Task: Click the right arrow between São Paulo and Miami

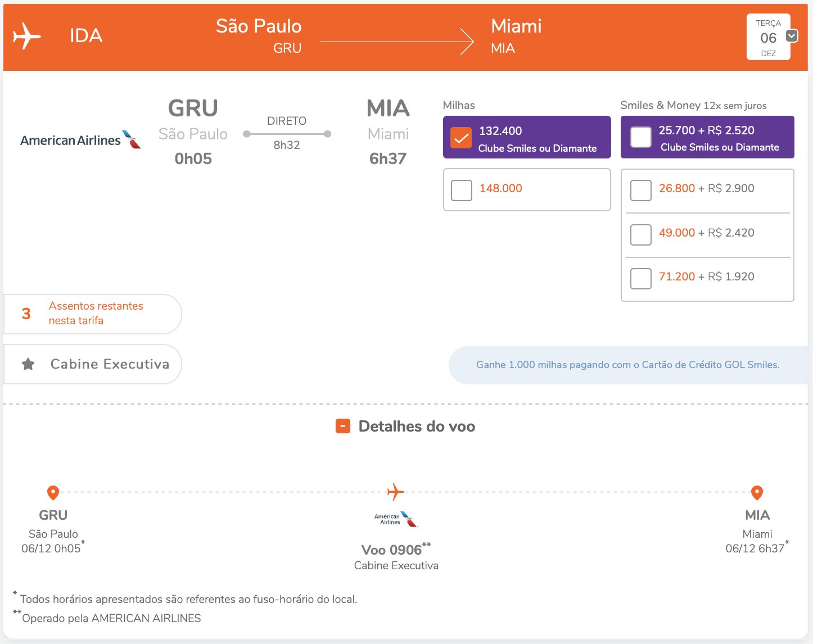Action: tap(397, 42)
